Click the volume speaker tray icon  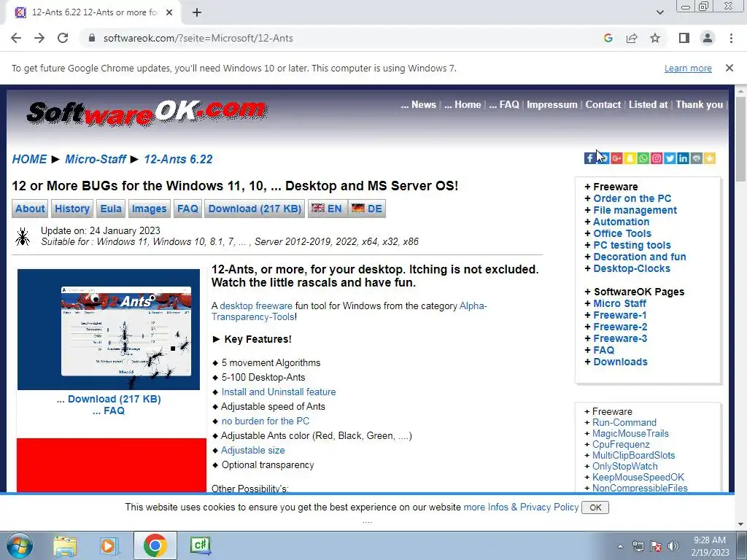coord(673,546)
